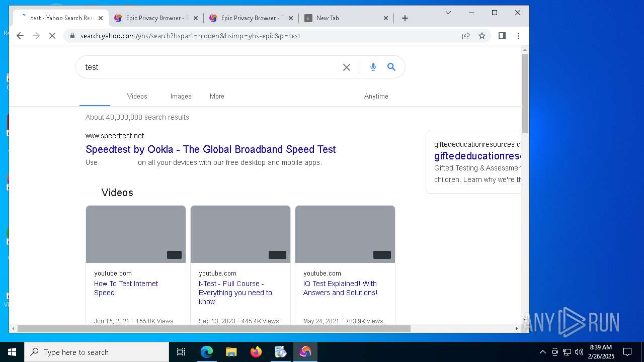Image resolution: width=644 pixels, height=362 pixels.
Task: Open a new tab with plus
Action: coord(405,18)
